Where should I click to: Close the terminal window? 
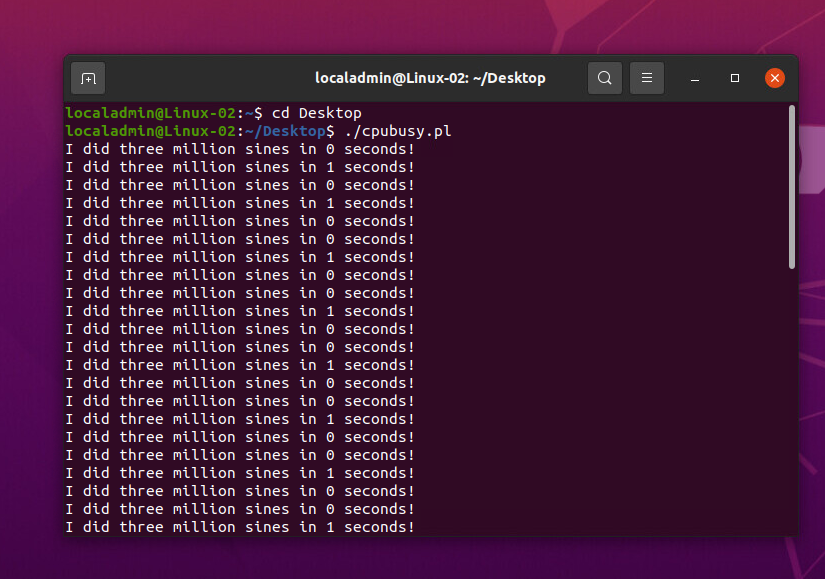coord(774,78)
